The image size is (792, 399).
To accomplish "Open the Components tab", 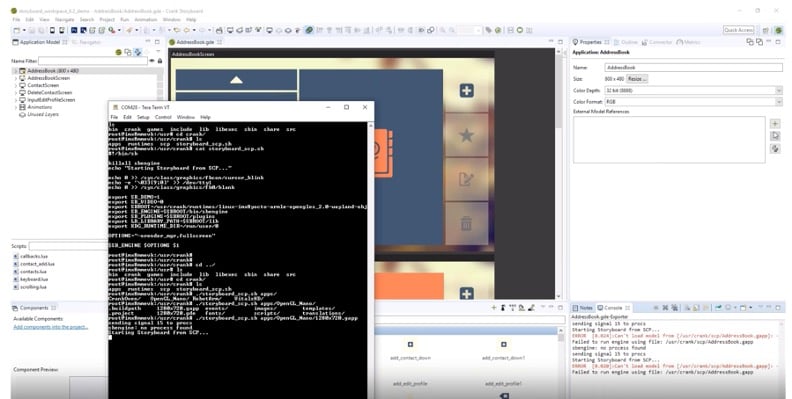I will coord(34,308).
